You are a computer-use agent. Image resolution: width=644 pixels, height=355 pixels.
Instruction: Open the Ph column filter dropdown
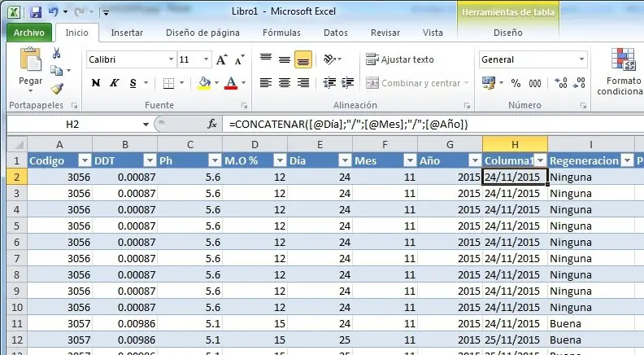(x=215, y=160)
